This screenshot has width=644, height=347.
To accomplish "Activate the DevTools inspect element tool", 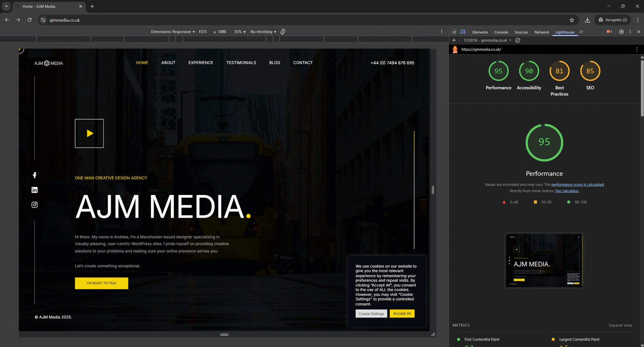I will pos(454,31).
